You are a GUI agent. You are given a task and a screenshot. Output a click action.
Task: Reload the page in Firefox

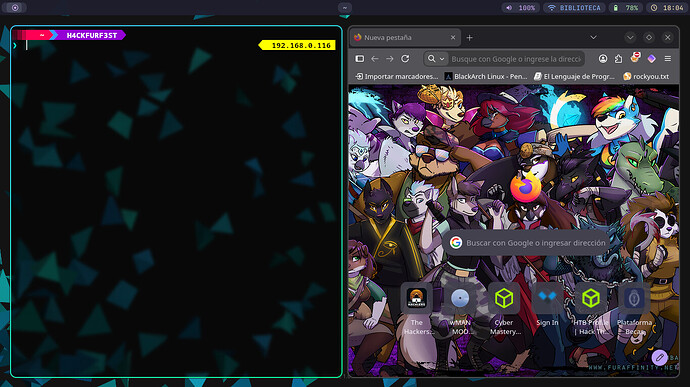(405, 59)
